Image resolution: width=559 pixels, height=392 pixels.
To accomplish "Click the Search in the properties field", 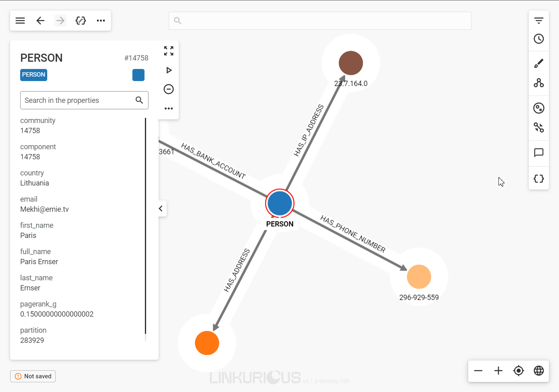I will pos(79,100).
